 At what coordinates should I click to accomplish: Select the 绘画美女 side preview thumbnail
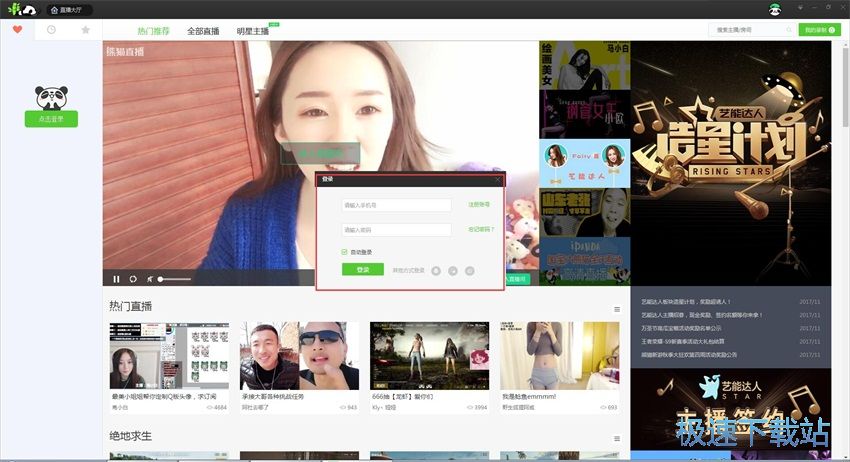click(x=584, y=65)
